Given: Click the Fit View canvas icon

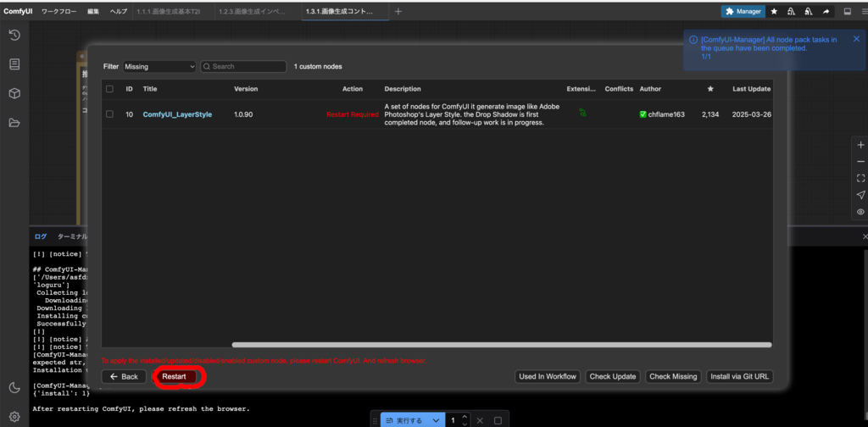Looking at the screenshot, I should tap(860, 178).
